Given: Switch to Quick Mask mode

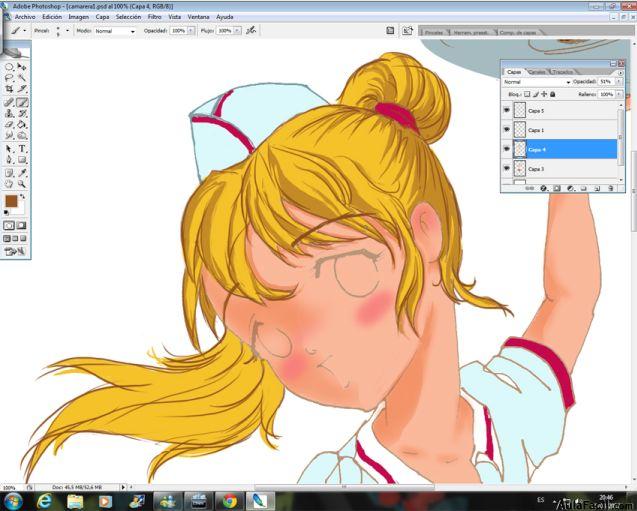Looking at the screenshot, I should (x=21, y=225).
